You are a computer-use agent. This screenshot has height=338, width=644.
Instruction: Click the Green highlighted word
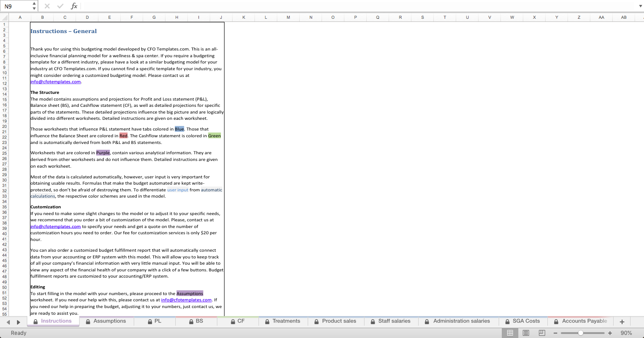pyautogui.click(x=214, y=135)
